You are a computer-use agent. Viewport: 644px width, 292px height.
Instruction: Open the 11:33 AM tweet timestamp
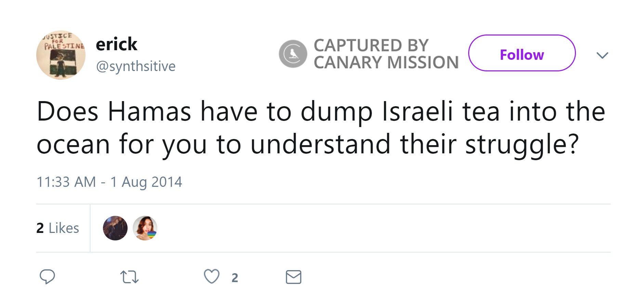[x=66, y=182]
